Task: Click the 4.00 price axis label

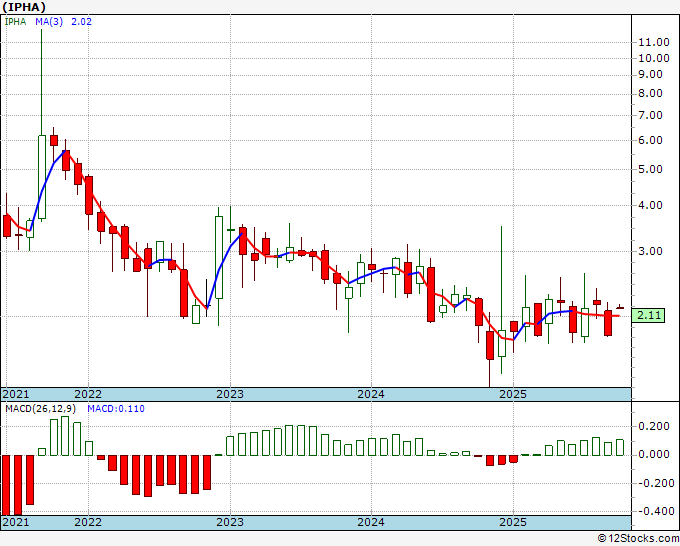Action: coord(651,206)
